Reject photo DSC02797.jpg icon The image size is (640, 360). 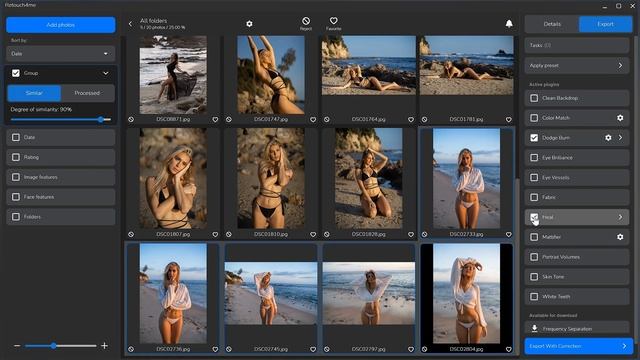(x=327, y=349)
